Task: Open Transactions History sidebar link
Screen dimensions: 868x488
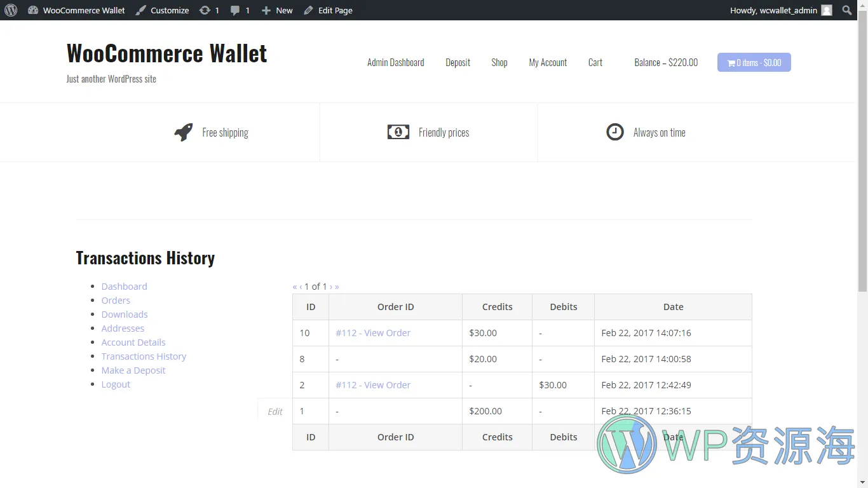Action: pos(144,356)
